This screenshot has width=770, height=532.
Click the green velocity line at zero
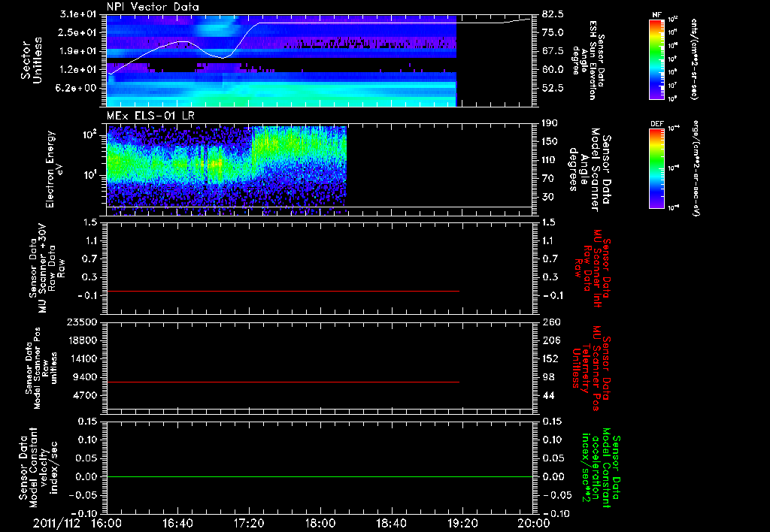[320, 476]
